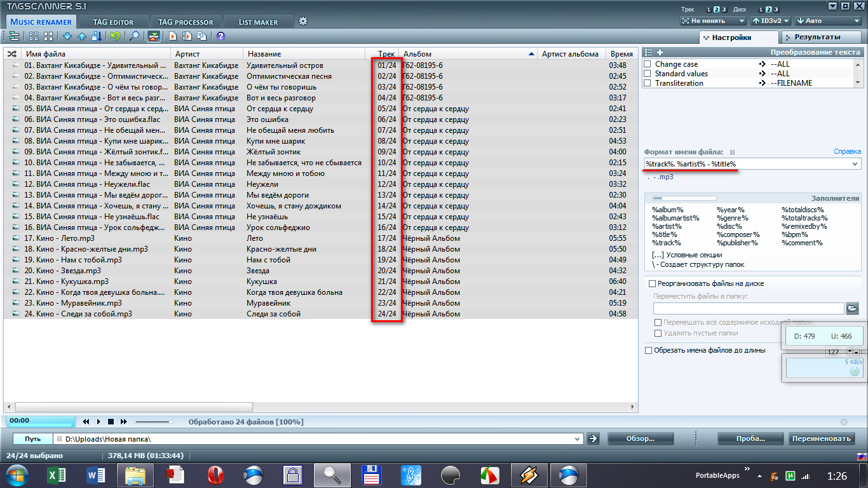Open program settings gear icon
The width and height of the screenshot is (868, 488).
pos(303,21)
